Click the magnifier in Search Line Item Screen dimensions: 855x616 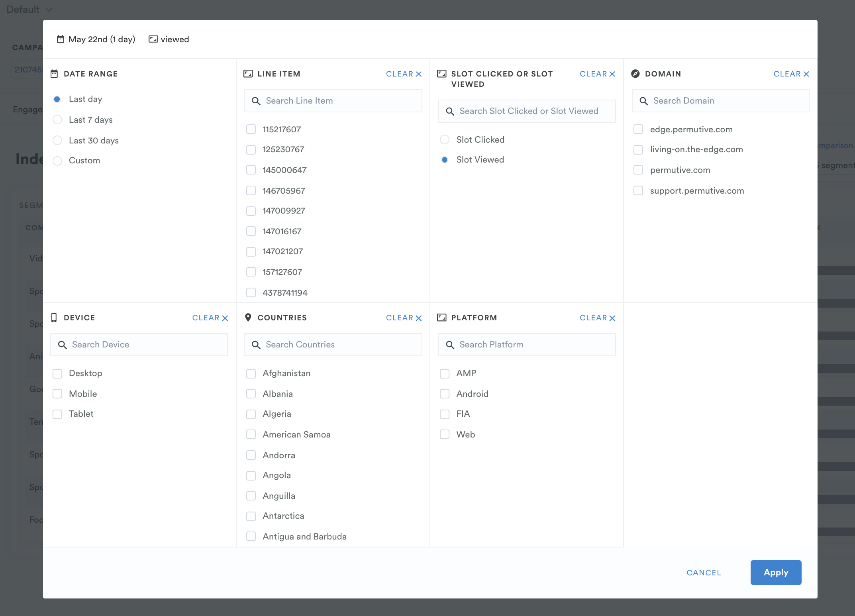(256, 101)
